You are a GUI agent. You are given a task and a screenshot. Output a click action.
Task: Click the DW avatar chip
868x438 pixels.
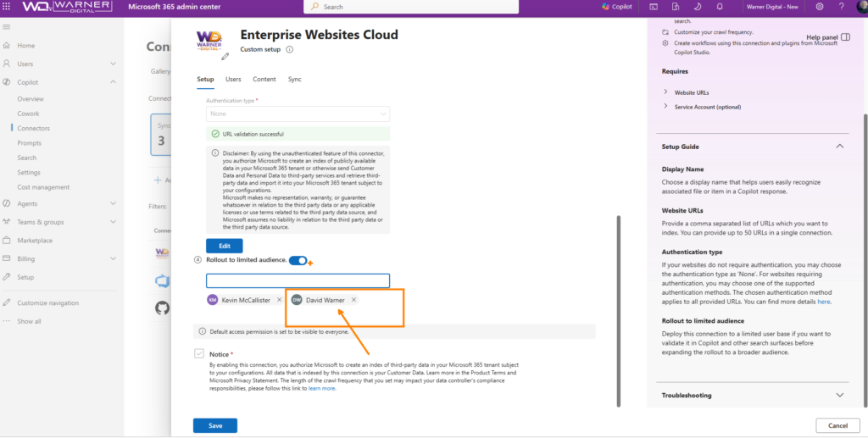(x=297, y=300)
